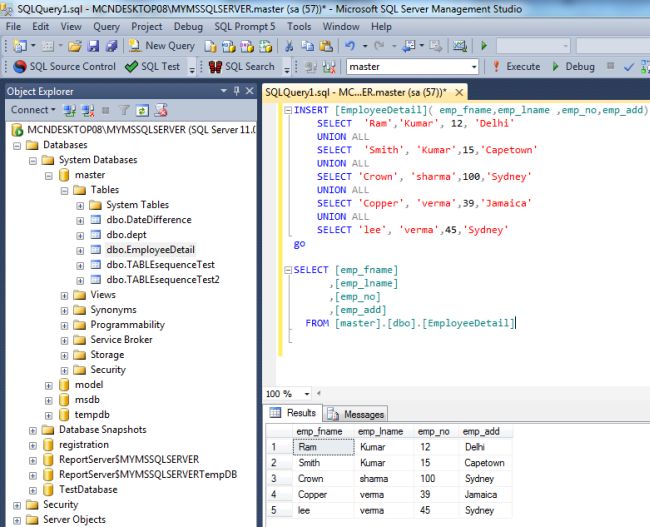The height and width of the screenshot is (527, 650).
Task: Click the Cut scissors icon
Action: (290, 46)
